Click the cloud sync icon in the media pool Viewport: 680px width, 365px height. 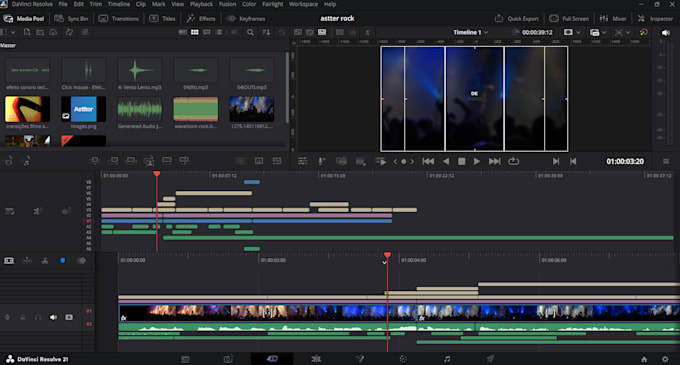coord(53,33)
